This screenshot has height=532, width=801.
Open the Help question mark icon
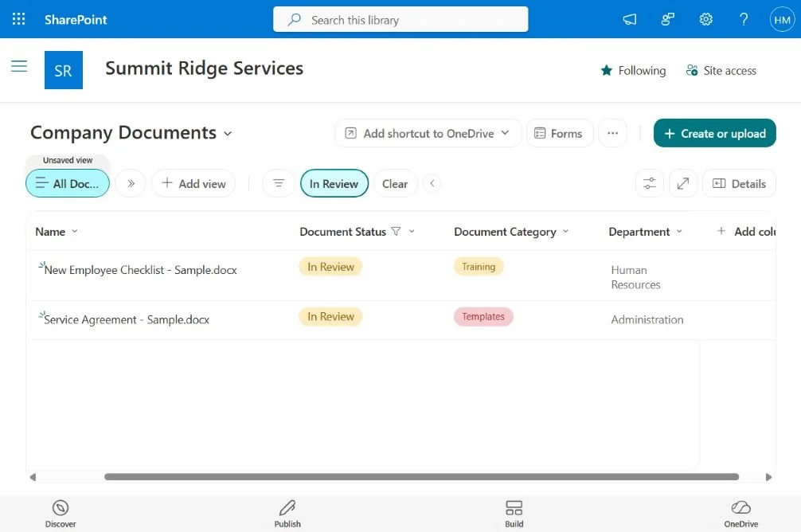744,19
